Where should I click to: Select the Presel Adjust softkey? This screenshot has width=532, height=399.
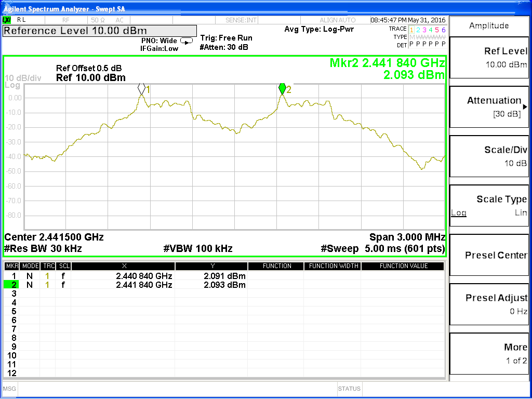[x=489, y=304]
